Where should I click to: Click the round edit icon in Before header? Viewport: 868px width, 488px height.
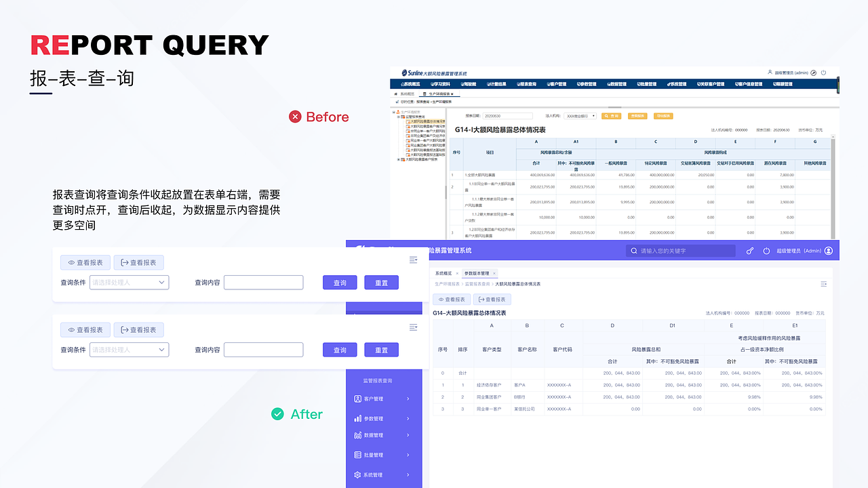point(813,73)
